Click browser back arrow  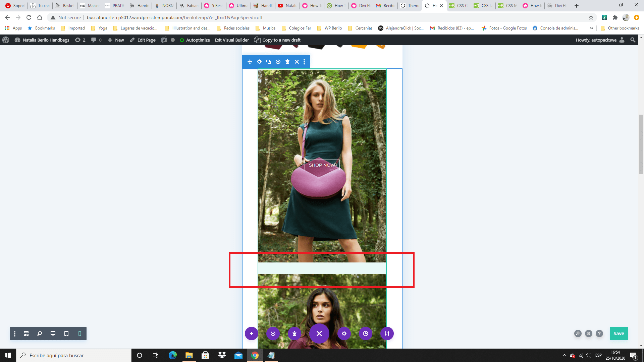7,17
